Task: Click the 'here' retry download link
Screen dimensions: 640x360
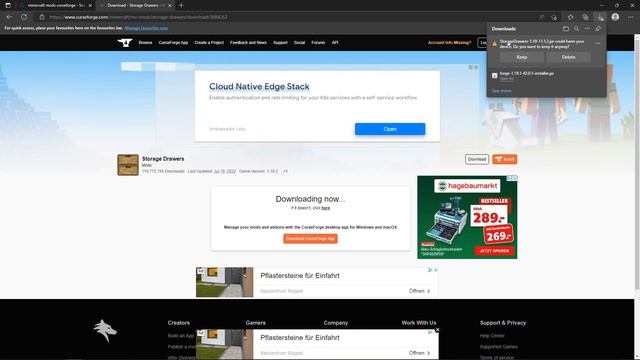Action: pos(325,208)
